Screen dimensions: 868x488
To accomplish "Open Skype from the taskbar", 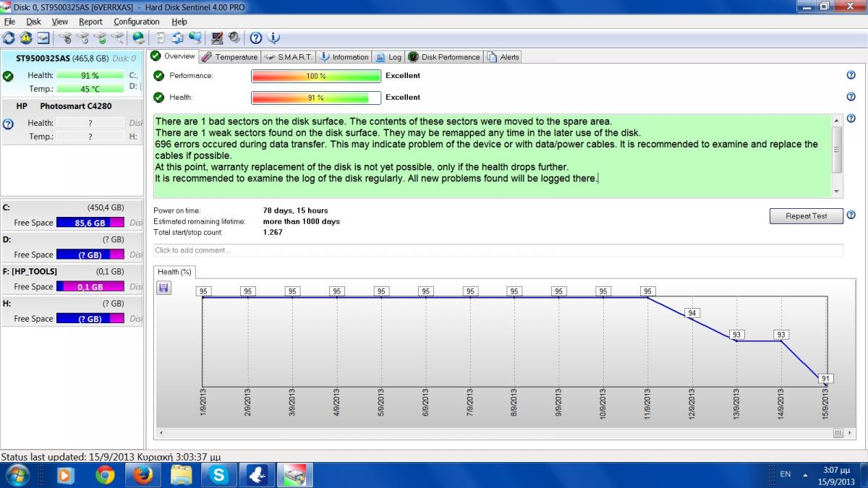I will point(218,474).
